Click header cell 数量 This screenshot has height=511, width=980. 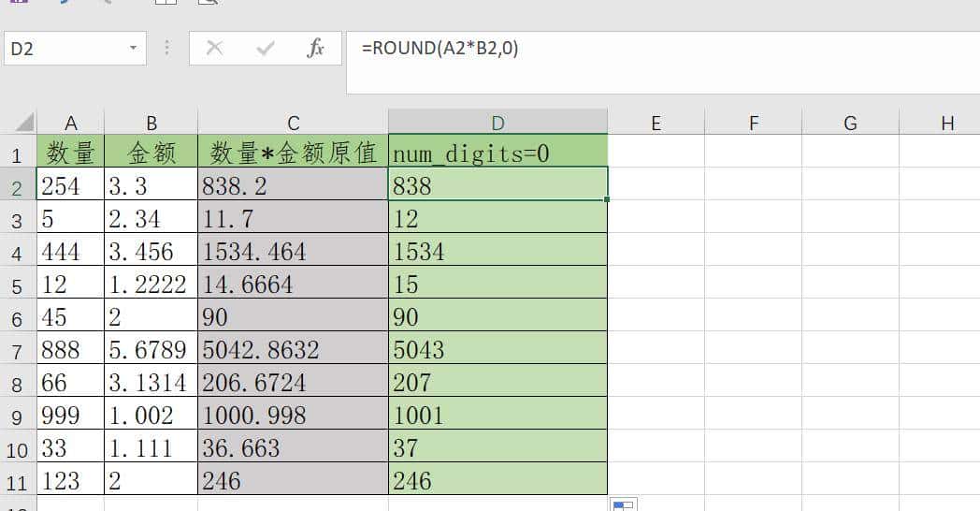[x=71, y=152]
